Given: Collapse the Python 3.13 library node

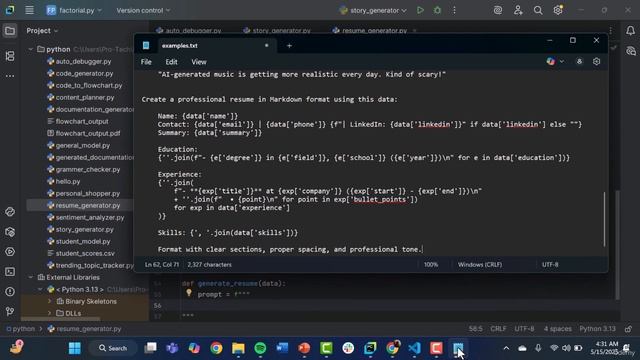Looking at the screenshot, I should tap(40, 289).
